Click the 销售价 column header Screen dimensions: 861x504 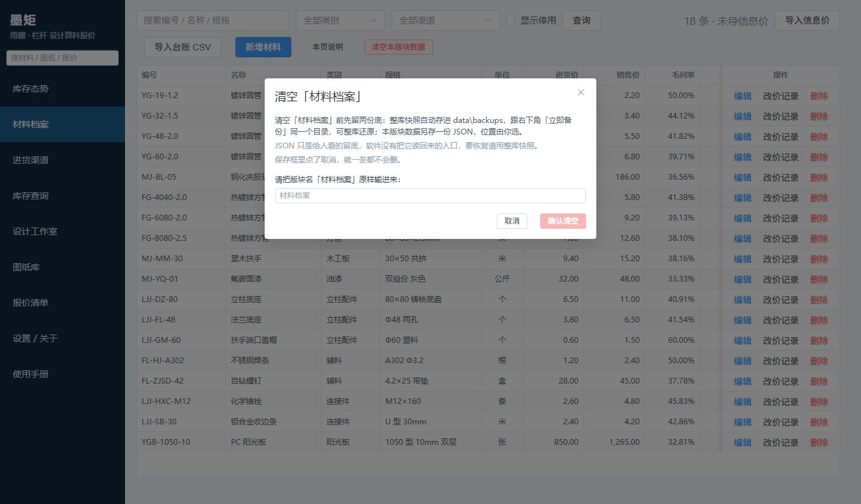click(615, 75)
